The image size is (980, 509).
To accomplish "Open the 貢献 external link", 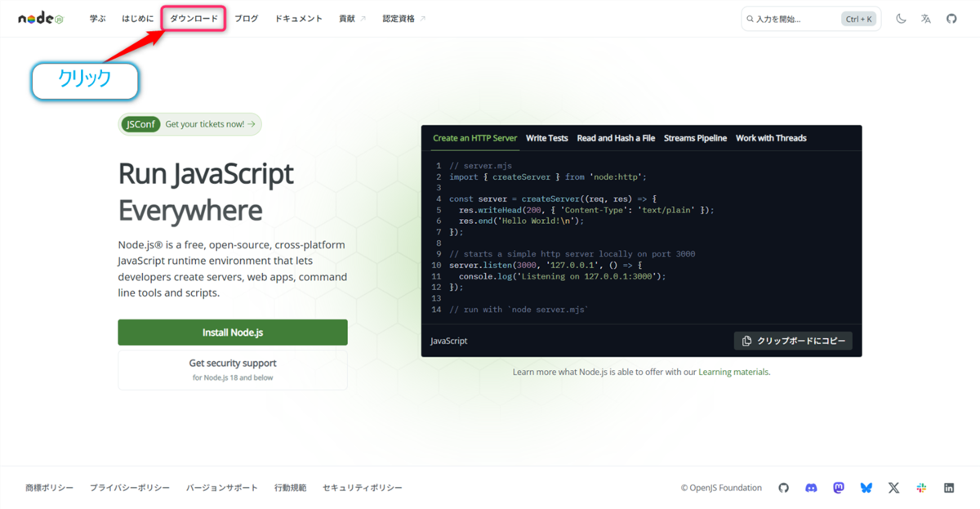I will click(x=352, y=19).
